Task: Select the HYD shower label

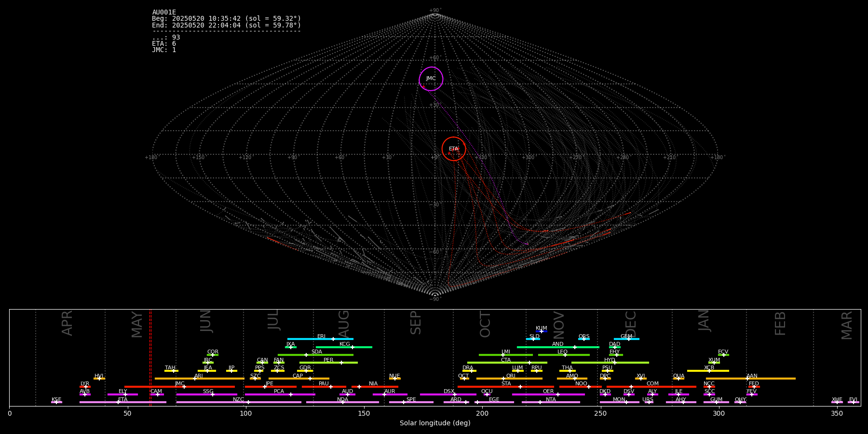Action: pyautogui.click(x=610, y=360)
